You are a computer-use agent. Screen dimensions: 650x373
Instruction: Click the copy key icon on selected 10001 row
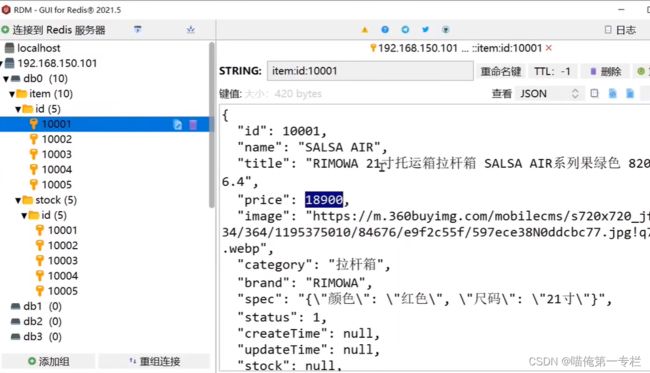[177, 124]
